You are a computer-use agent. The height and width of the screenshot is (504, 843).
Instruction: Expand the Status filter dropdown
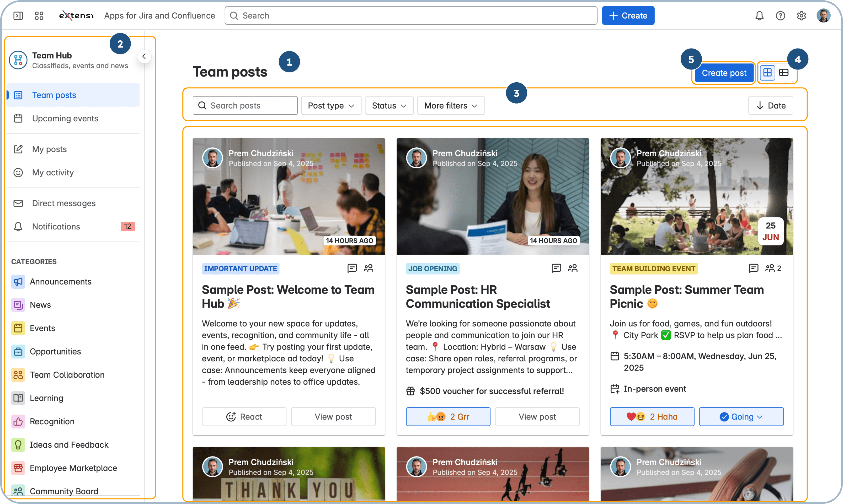coord(389,106)
